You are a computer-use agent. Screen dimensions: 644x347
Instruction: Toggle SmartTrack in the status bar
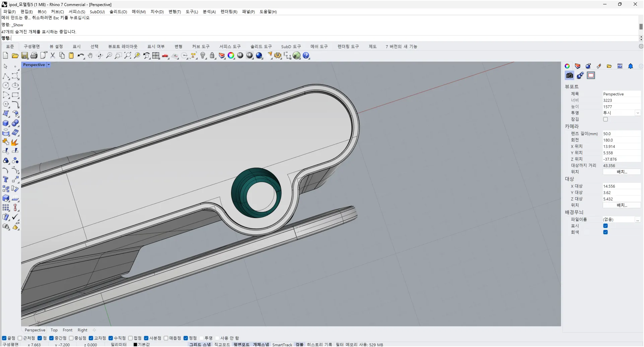click(282, 344)
